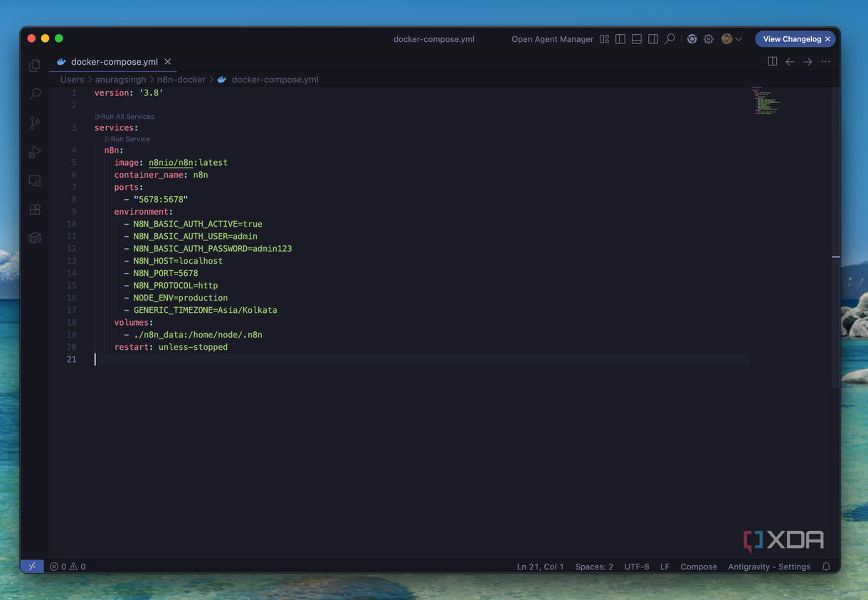Viewport: 868px width, 600px height.
Task: Click the n8n-docker breadcrumb segment
Action: [x=181, y=80]
